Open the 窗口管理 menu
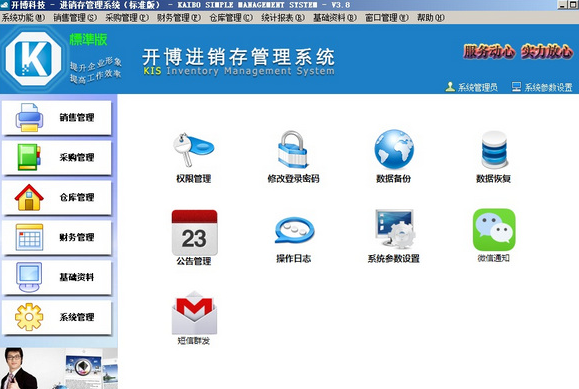579x389 pixels. (x=387, y=17)
